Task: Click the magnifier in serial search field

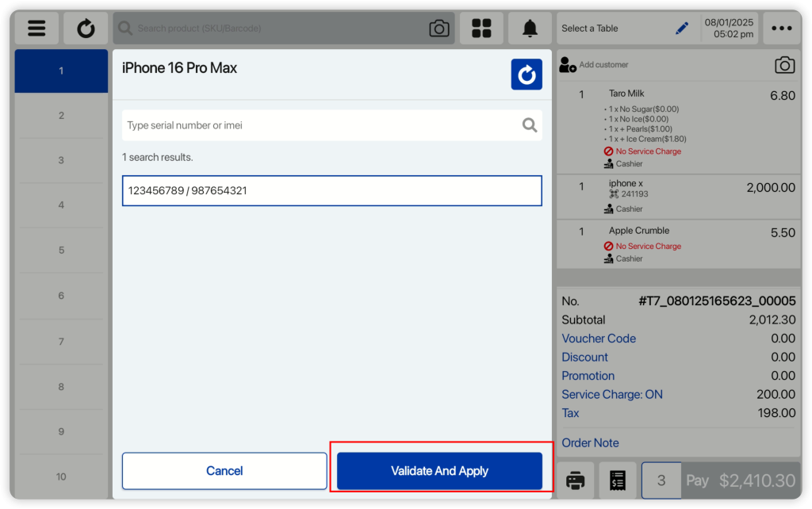Action: tap(530, 125)
